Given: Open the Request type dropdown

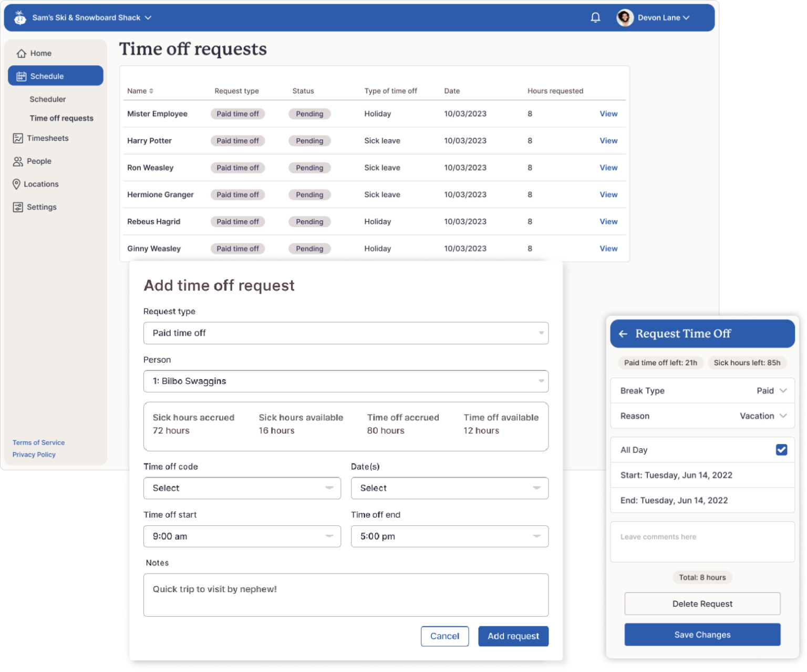Looking at the screenshot, I should click(x=346, y=333).
